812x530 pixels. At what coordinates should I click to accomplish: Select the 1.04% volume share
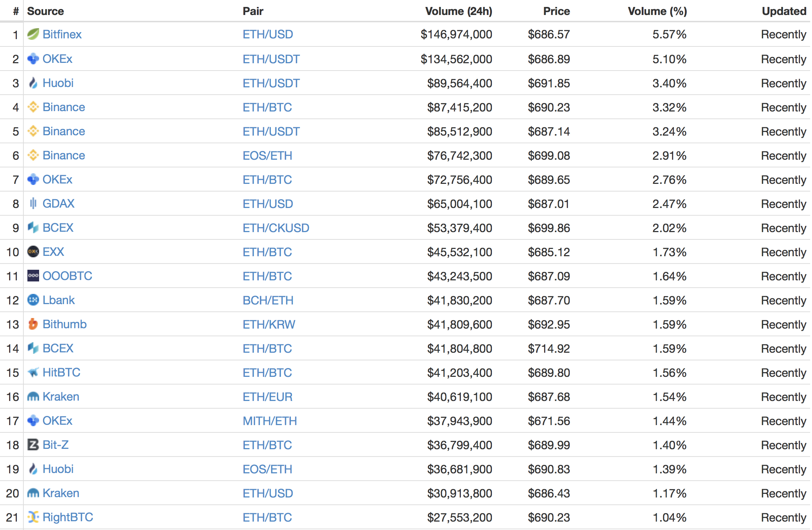669,517
